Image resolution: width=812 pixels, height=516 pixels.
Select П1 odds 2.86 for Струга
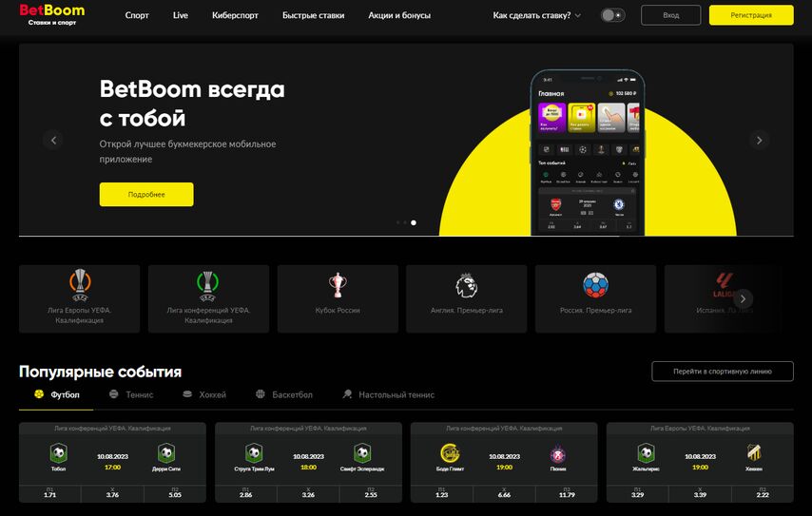click(245, 493)
